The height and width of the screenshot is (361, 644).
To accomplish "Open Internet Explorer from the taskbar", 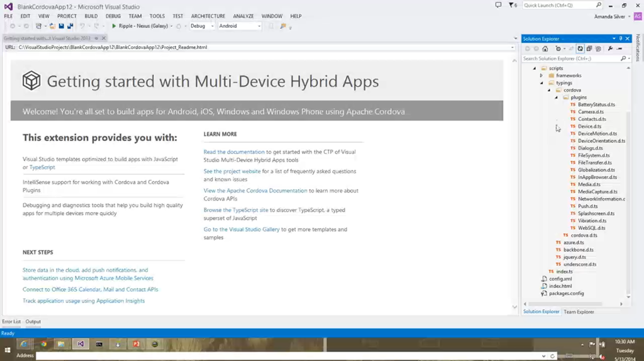I will (24, 344).
